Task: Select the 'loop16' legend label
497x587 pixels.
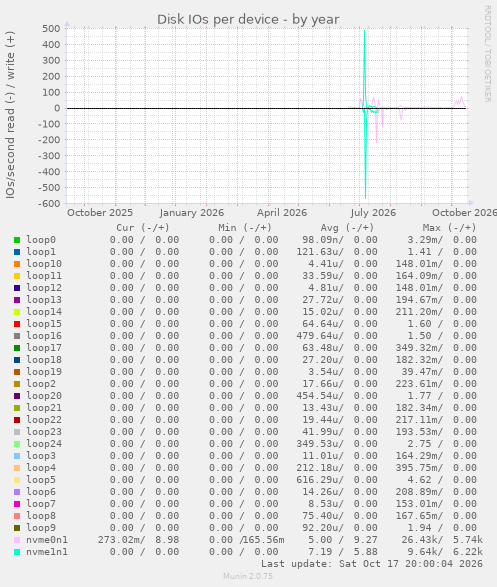Action: (44, 336)
